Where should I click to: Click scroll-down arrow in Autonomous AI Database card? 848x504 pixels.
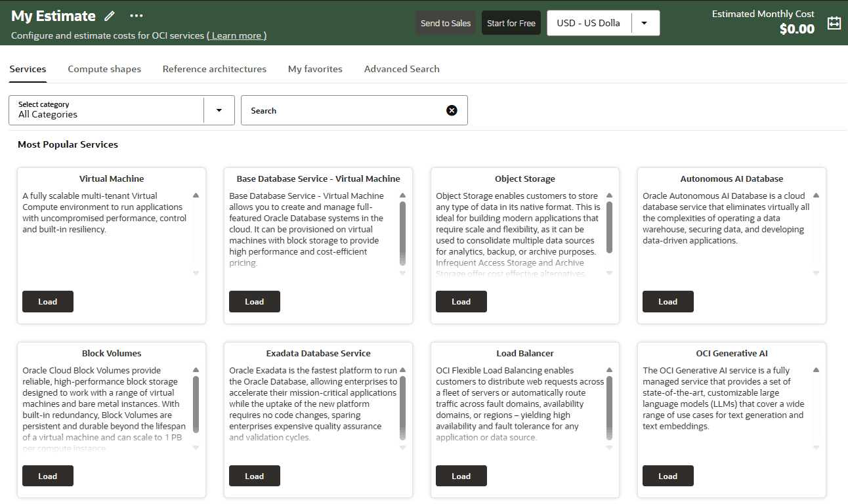click(816, 273)
